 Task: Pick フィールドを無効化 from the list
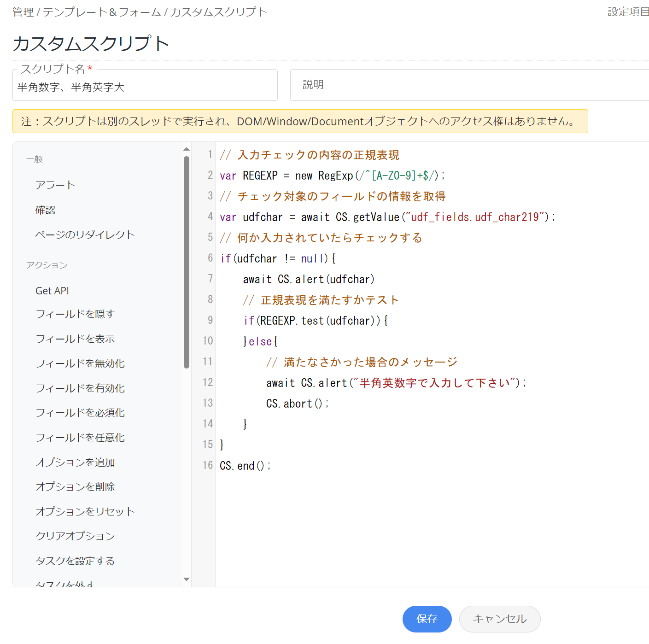[x=80, y=363]
